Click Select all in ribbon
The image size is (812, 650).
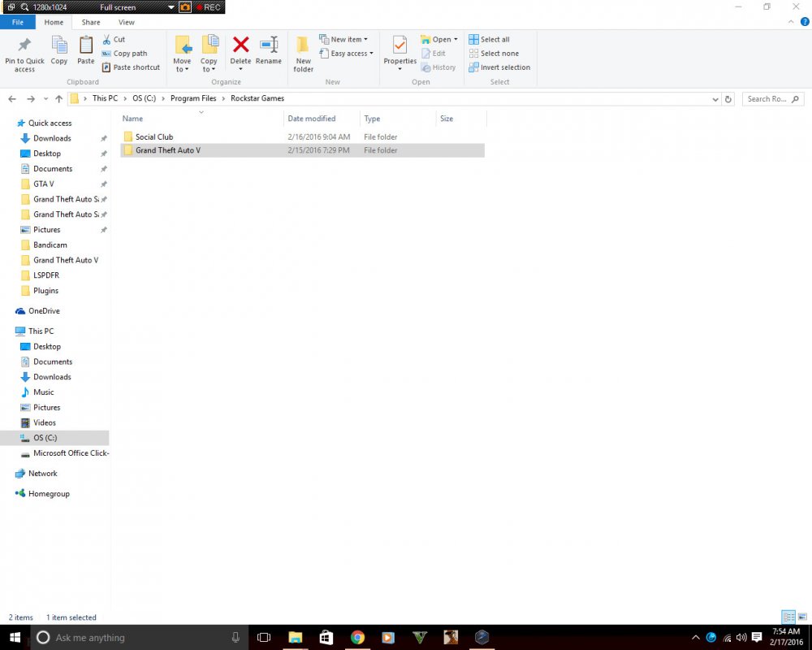[x=489, y=39]
